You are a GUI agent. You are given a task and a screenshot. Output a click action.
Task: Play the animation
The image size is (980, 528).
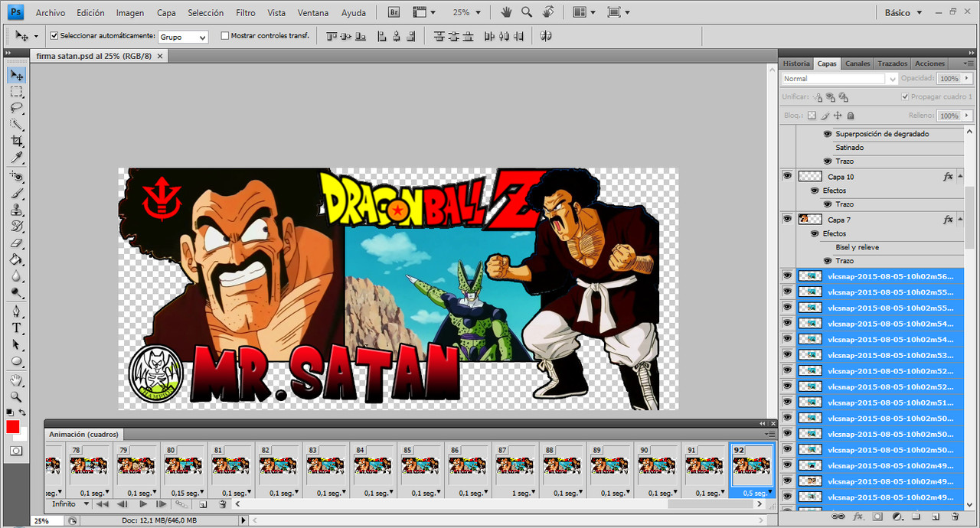click(142, 504)
